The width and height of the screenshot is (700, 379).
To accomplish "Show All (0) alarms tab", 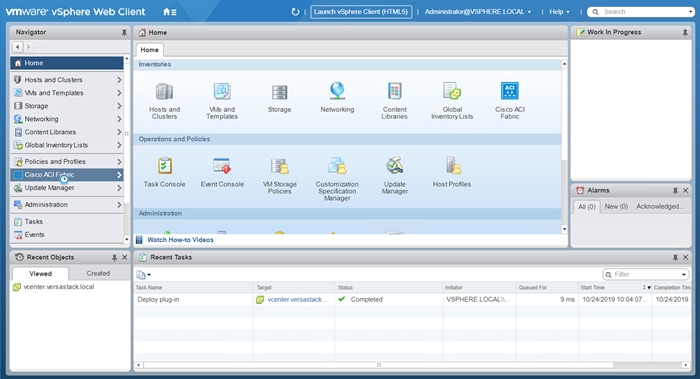I will point(587,207).
